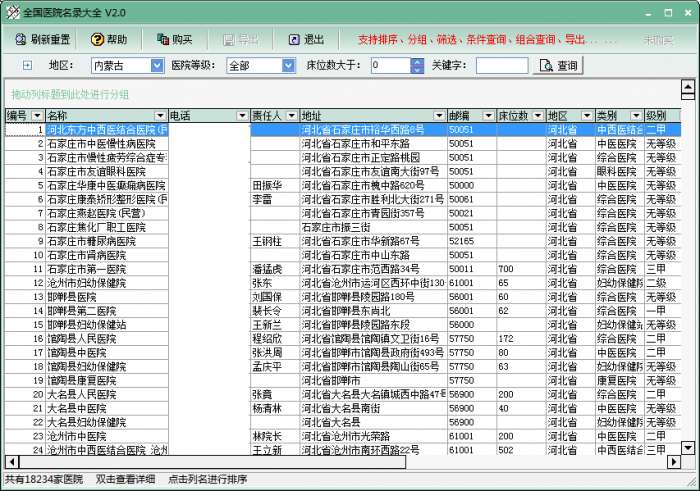Select row 河北东方中西医结合医院
This screenshot has width=700, height=491.
click(343, 130)
